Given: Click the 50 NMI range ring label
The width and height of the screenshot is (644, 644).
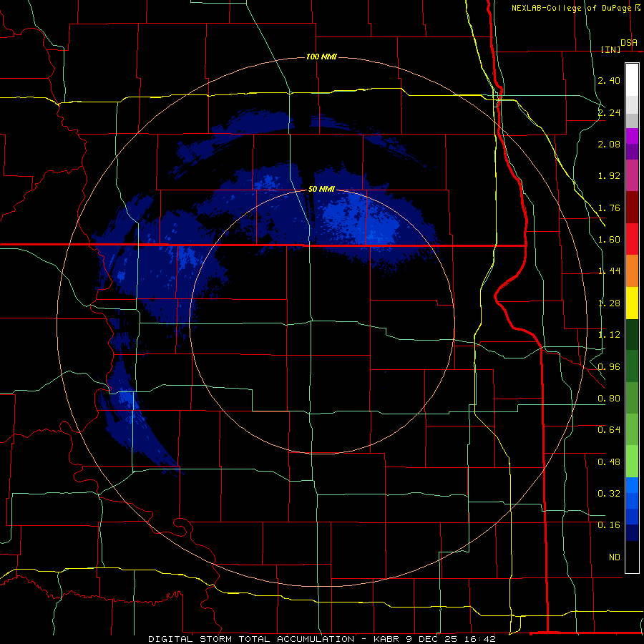Looking at the screenshot, I should (x=321, y=189).
